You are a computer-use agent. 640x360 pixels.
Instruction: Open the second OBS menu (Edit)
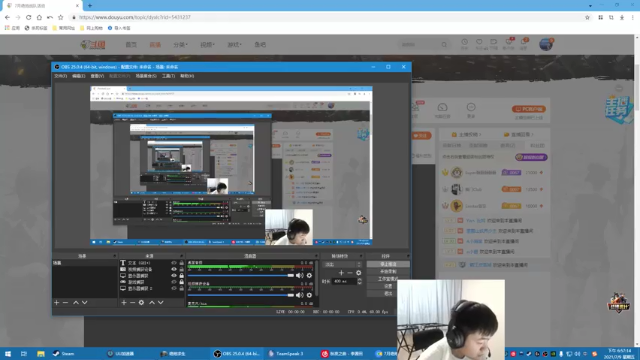pyautogui.click(x=79, y=76)
